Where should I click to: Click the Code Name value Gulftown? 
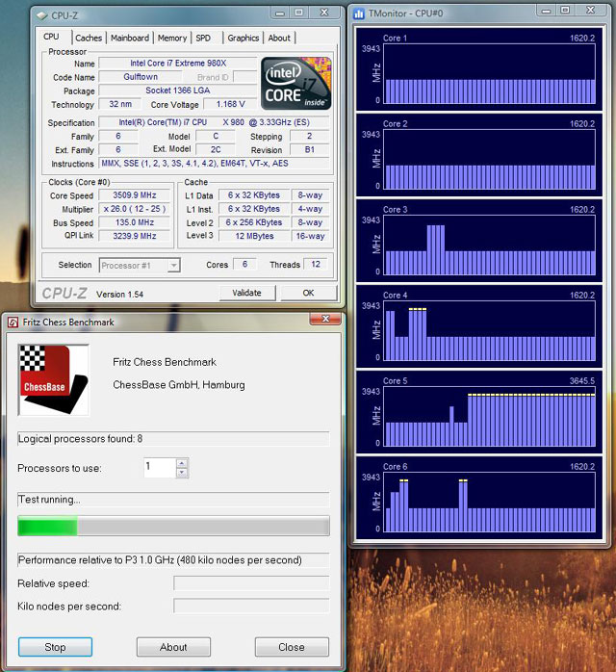(x=141, y=77)
